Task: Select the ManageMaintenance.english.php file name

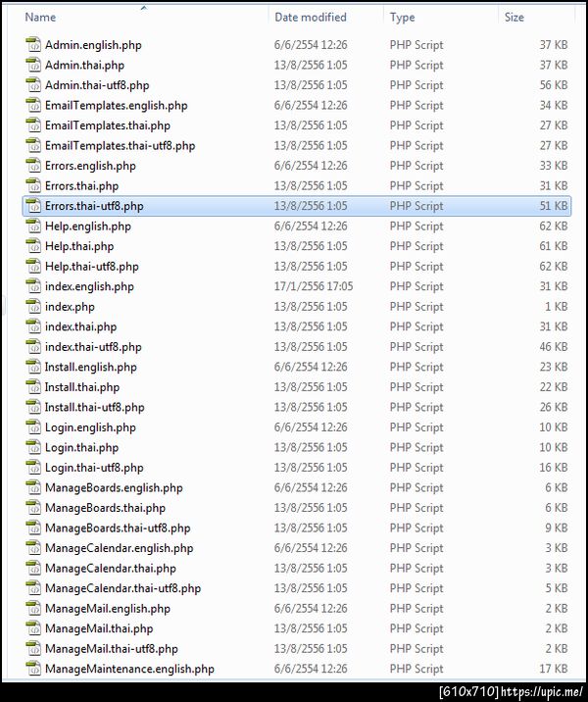Action: (x=129, y=670)
